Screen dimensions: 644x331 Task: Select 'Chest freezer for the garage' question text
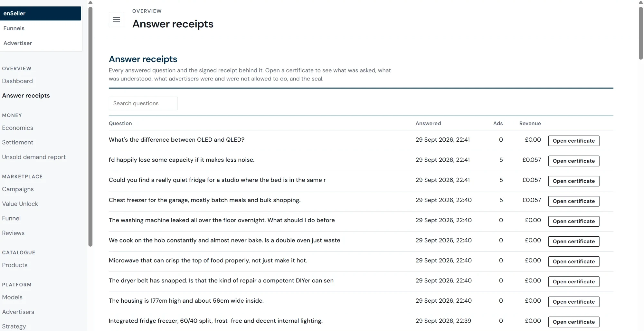[x=204, y=200]
